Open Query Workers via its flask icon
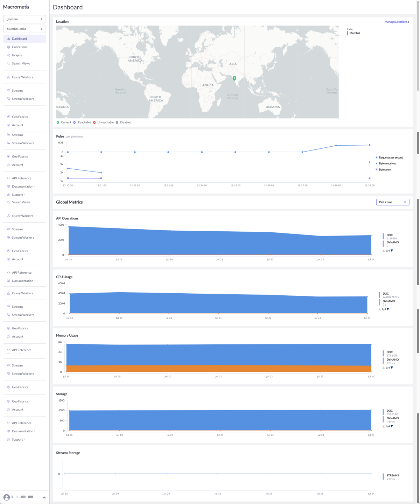Image resolution: width=420 pixels, height=504 pixels. (x=8, y=77)
